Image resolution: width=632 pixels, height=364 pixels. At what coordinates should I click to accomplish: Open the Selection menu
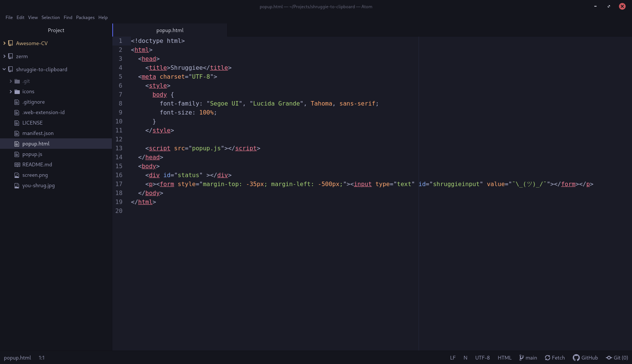[51, 18]
